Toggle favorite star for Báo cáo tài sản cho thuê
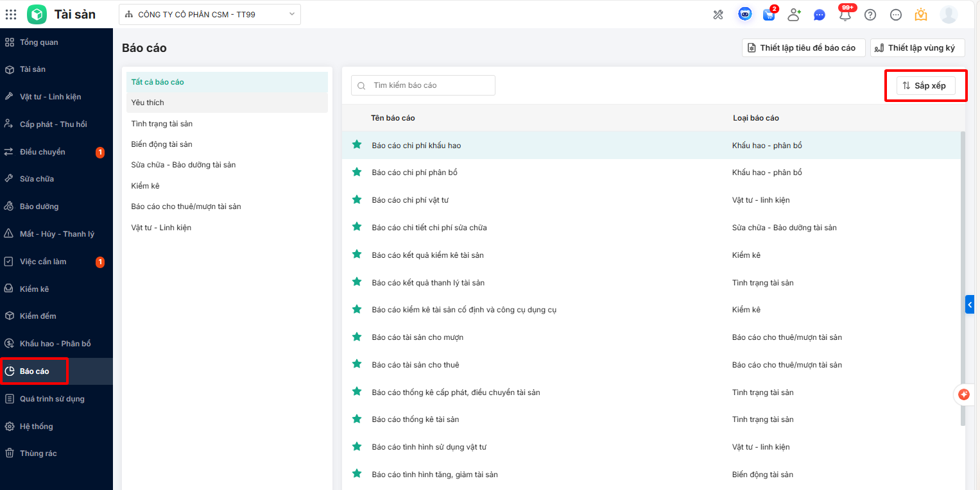Screen dimensions: 980x490 (357, 364)
